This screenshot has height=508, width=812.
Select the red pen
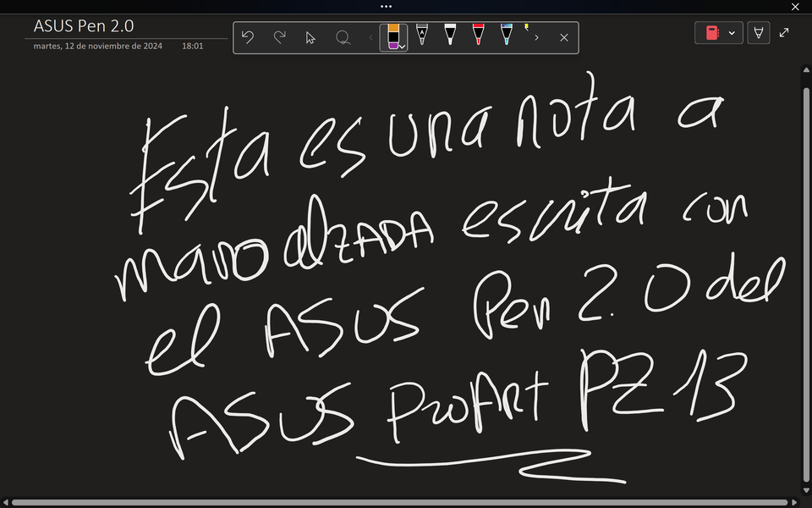(478, 35)
